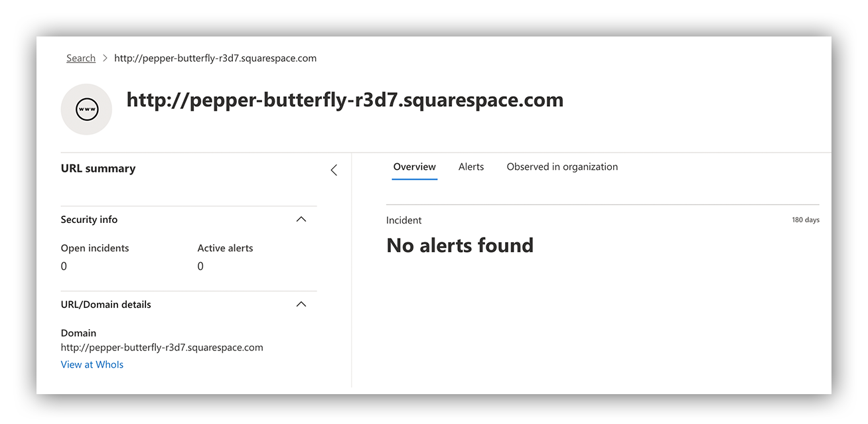Select the 180 days time range label

tap(806, 220)
